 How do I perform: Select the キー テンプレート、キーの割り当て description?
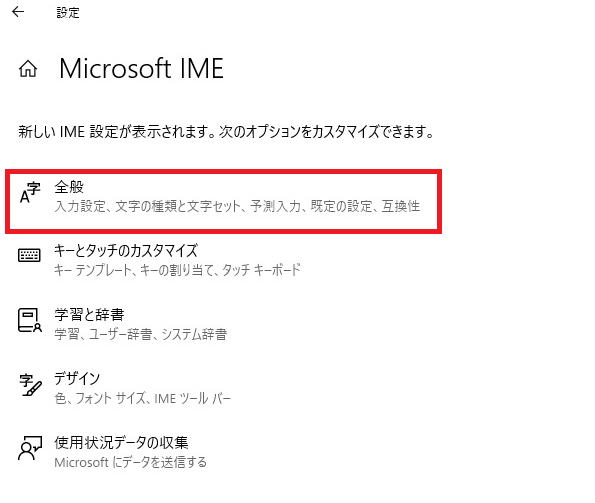pyautogui.click(x=177, y=270)
